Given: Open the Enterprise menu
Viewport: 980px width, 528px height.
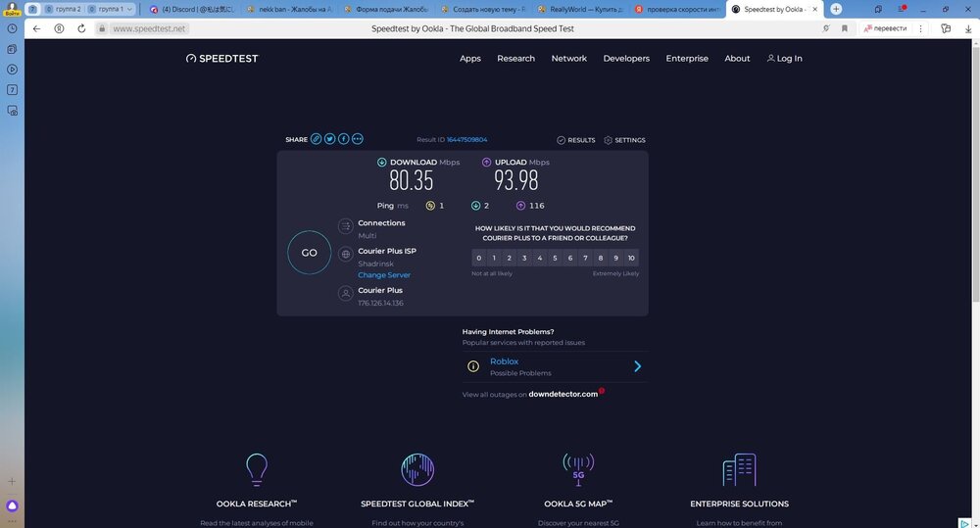Looking at the screenshot, I should (x=687, y=58).
